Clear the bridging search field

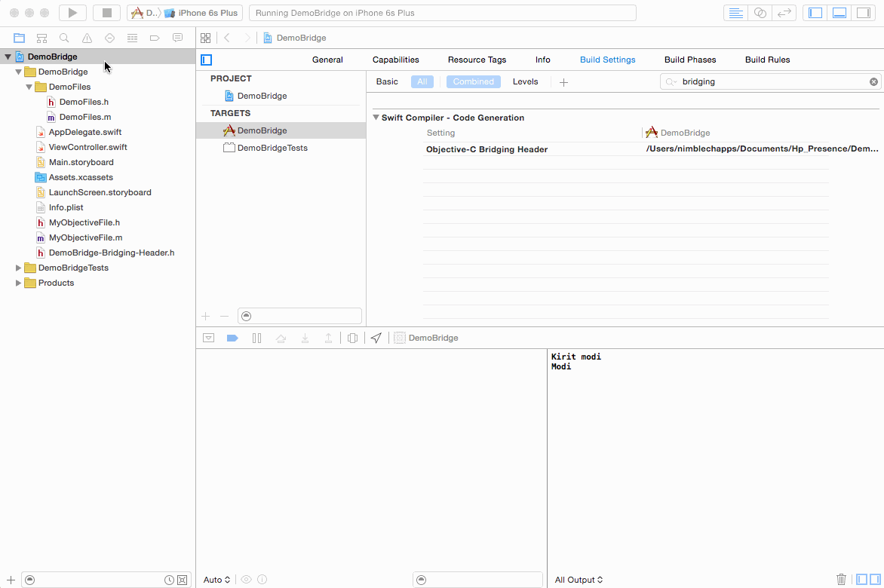(x=873, y=81)
